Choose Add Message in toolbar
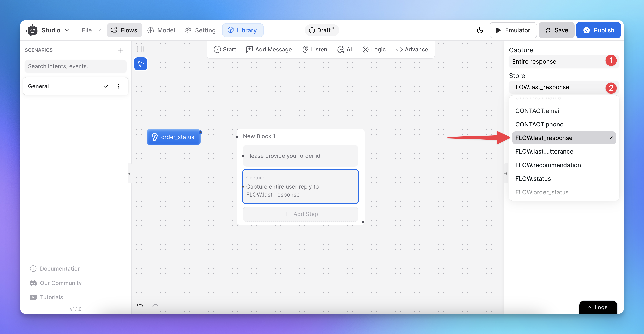The width and height of the screenshot is (644, 334). (269, 49)
